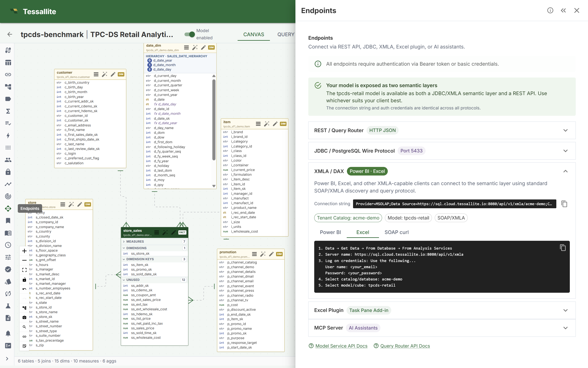This screenshot has width=588, height=368.
Task: Click the date_dim column list scrollbar
Action: click(214, 120)
